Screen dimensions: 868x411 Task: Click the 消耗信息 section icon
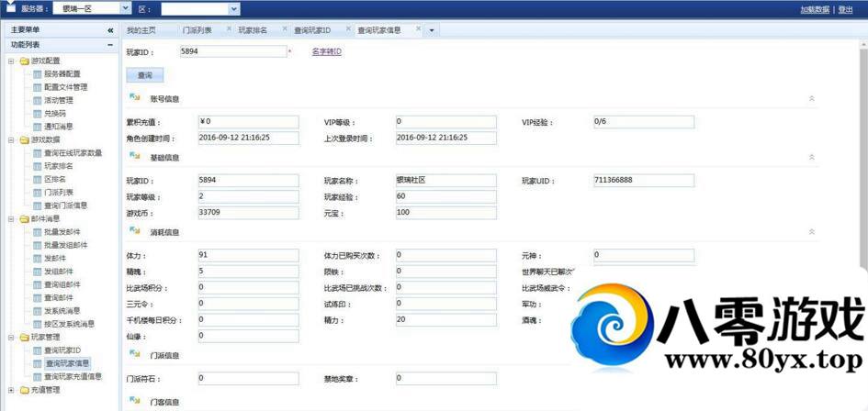(x=134, y=230)
